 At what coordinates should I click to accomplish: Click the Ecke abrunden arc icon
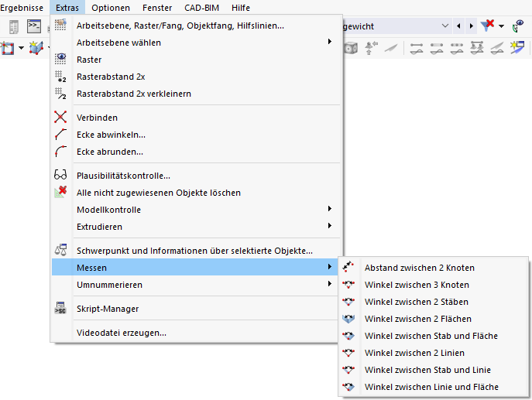click(60, 151)
